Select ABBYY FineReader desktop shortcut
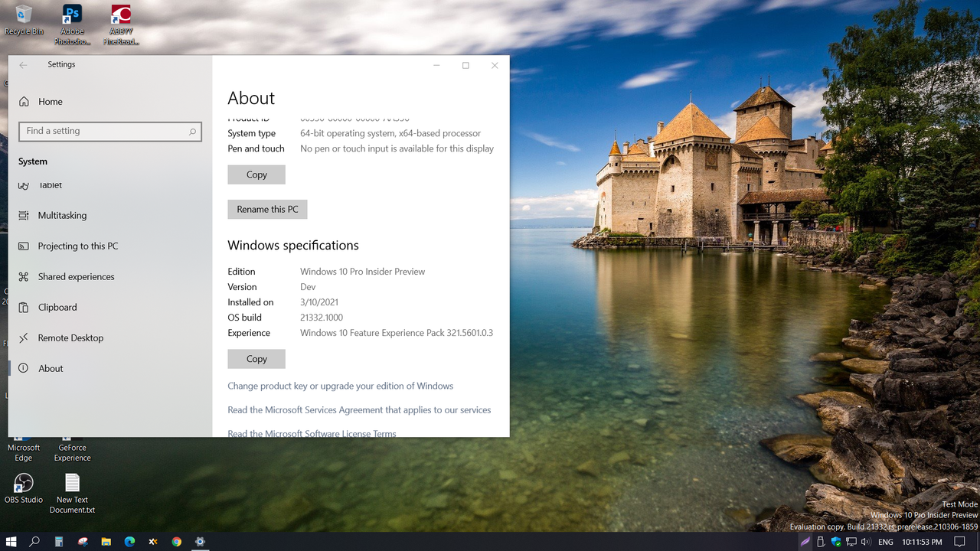 click(x=121, y=24)
